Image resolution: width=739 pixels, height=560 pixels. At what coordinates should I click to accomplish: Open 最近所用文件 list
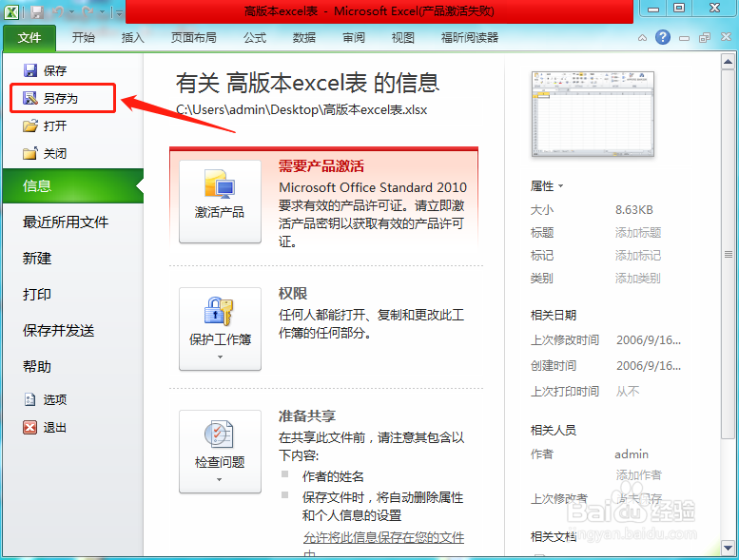[66, 222]
